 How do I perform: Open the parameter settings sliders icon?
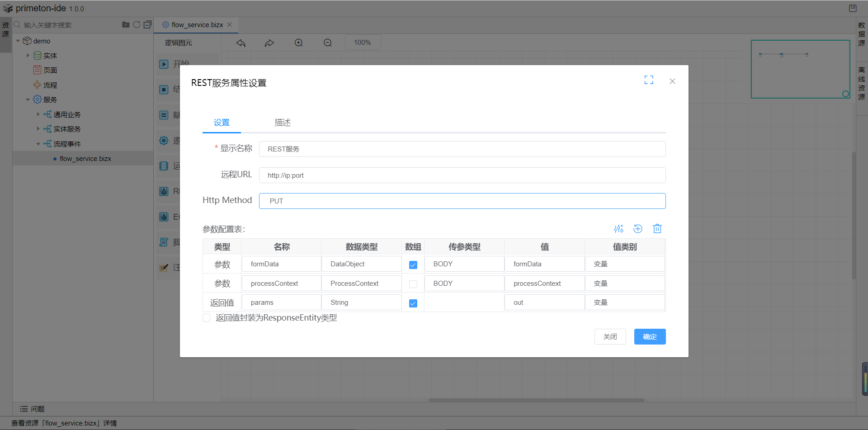[618, 229]
